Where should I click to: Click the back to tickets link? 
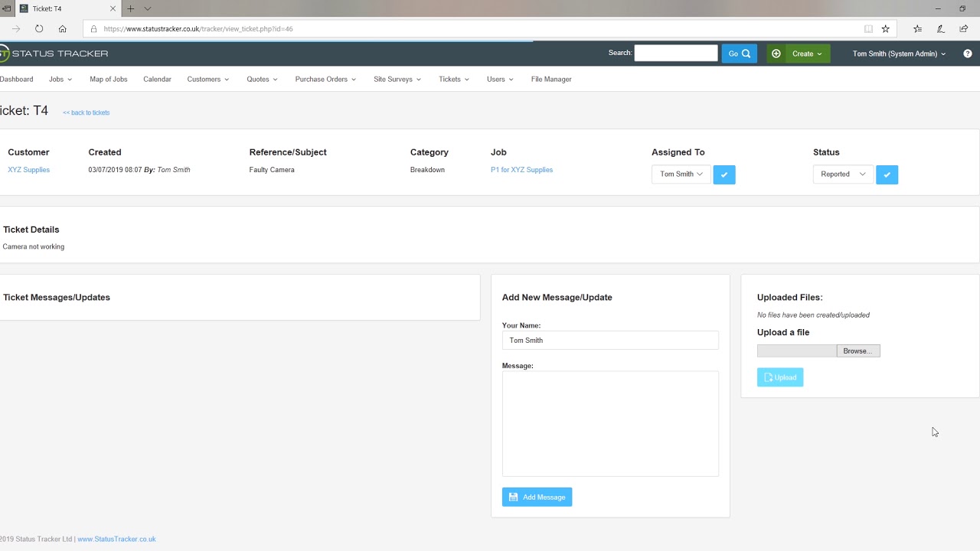click(87, 112)
